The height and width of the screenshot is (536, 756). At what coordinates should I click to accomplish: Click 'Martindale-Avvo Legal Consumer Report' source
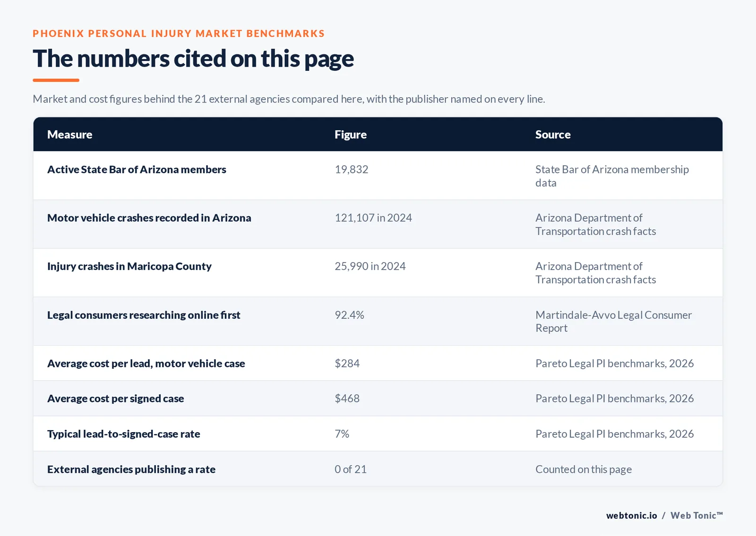pyautogui.click(x=613, y=322)
